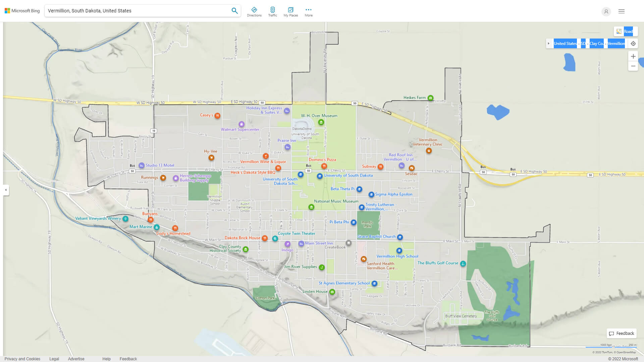This screenshot has width=644, height=362.
Task: Open the map style picker thumbnail
Action: pyautogui.click(x=619, y=31)
